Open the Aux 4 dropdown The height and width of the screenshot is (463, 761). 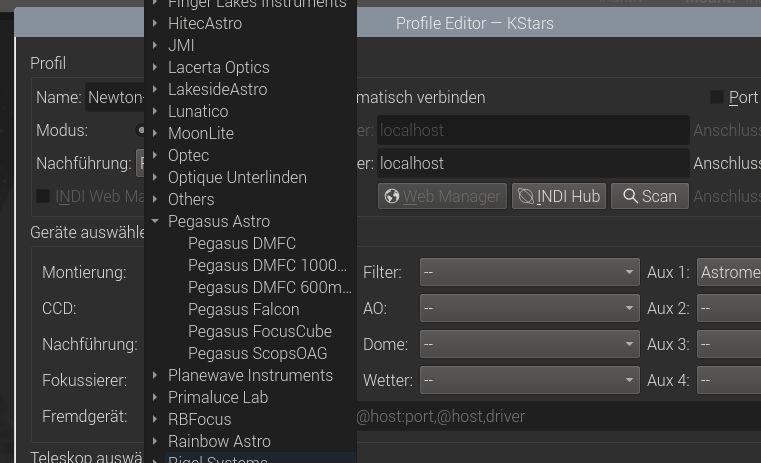click(x=729, y=380)
